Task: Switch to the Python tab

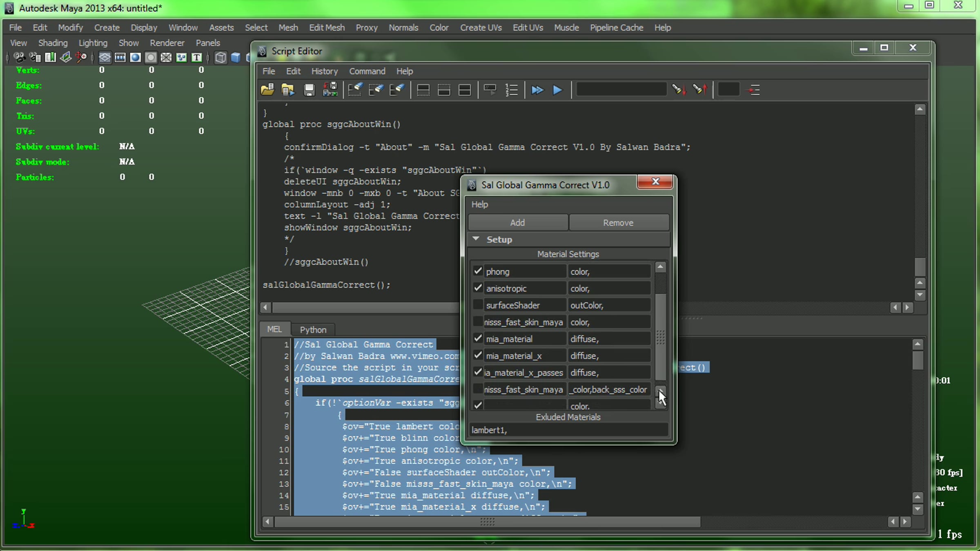Action: coord(313,329)
